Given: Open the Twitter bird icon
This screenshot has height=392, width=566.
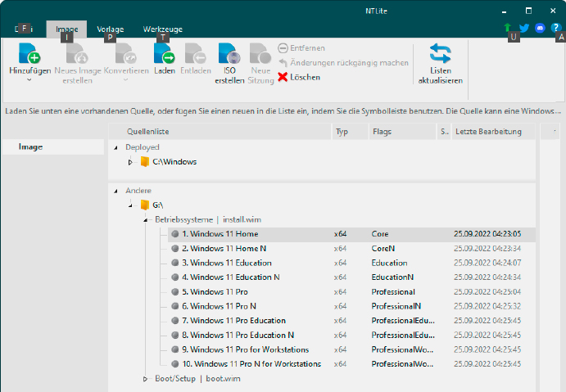Looking at the screenshot, I should point(524,28).
